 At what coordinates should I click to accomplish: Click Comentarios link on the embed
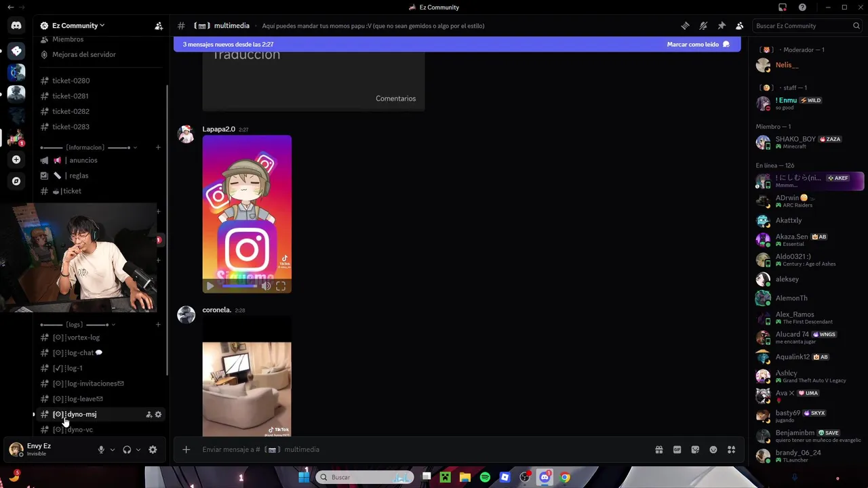pos(396,99)
